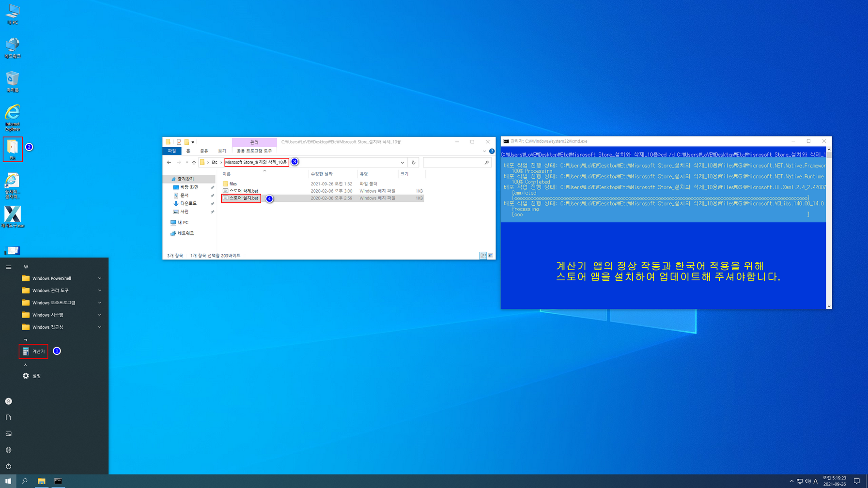Open the Windows Start button
868x488 pixels.
(8, 481)
